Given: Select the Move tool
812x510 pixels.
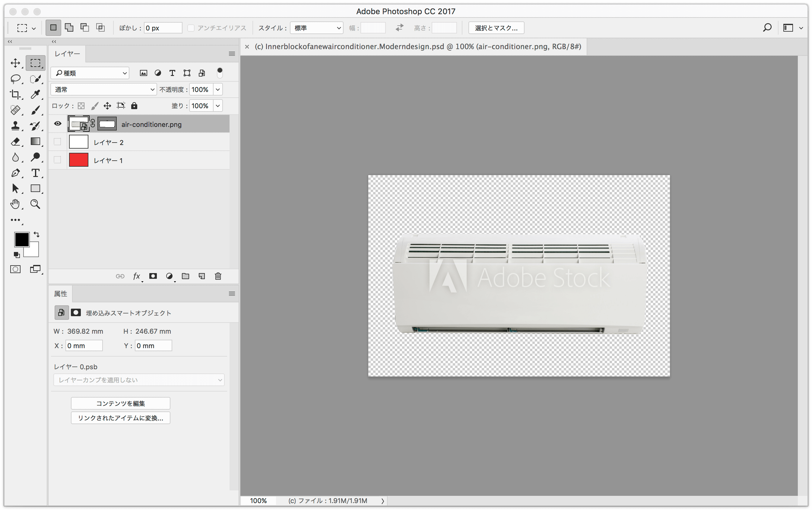Looking at the screenshot, I should [x=15, y=63].
